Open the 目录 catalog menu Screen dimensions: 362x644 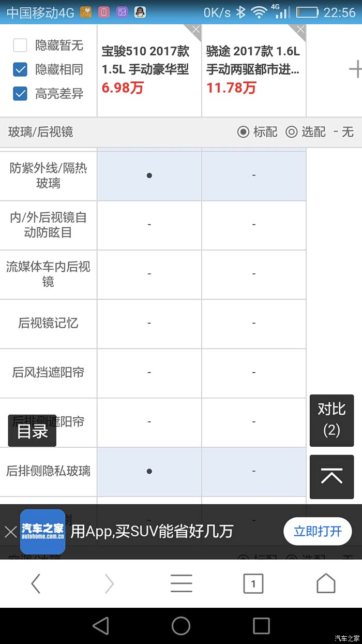32,431
